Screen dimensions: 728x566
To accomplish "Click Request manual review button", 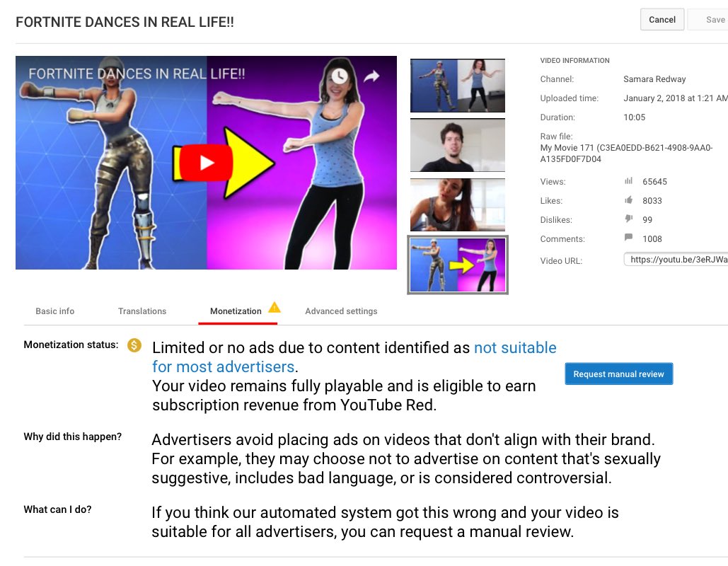I will pyautogui.click(x=618, y=374).
